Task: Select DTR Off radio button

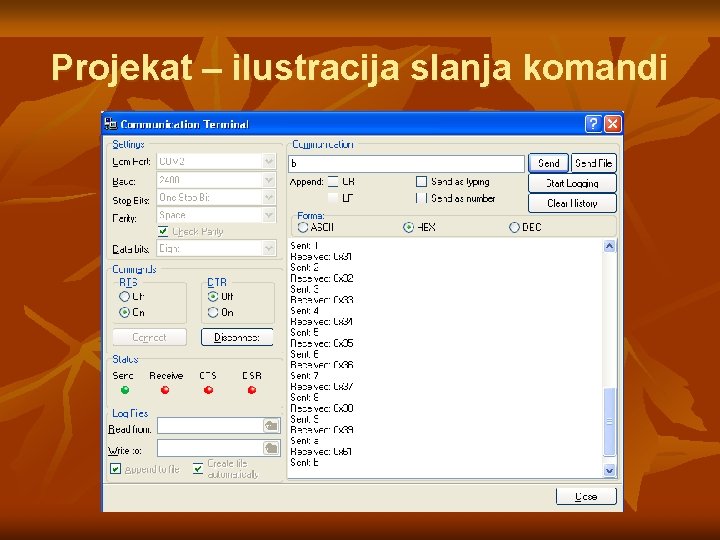Action: [213, 297]
